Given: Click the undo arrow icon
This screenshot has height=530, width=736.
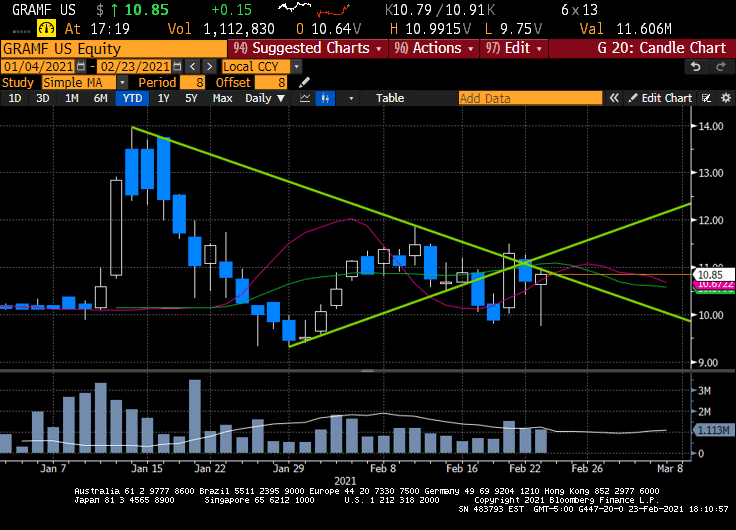Looking at the screenshot, I should point(696,67).
